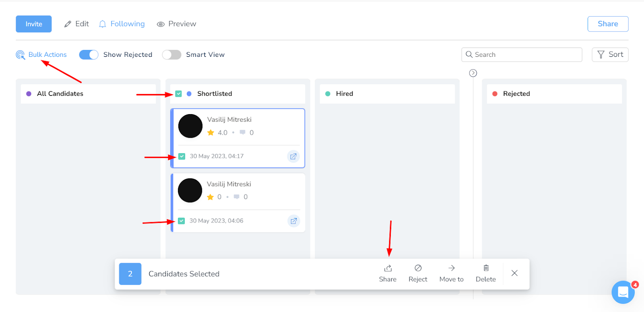Click the Share icon in selection bar

[388, 268]
